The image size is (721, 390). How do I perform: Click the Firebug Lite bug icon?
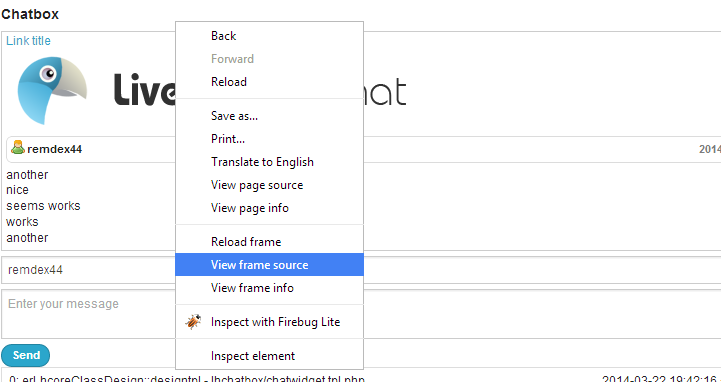(193, 321)
